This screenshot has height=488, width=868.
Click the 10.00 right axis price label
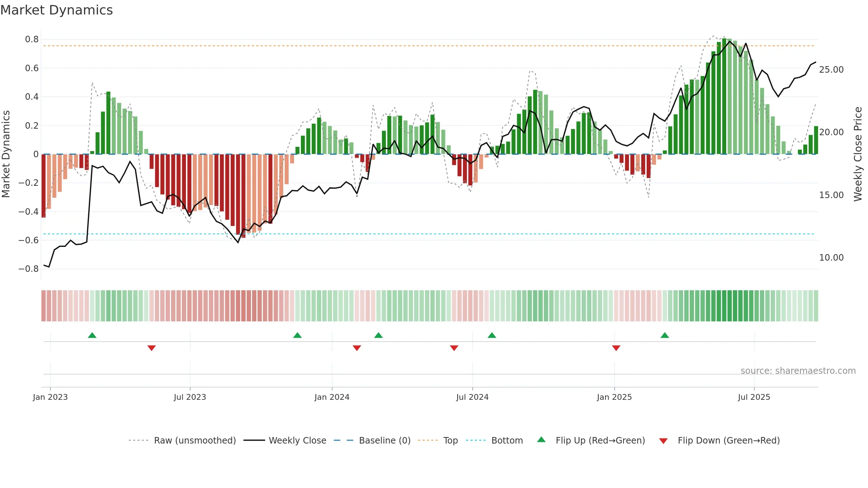(831, 258)
